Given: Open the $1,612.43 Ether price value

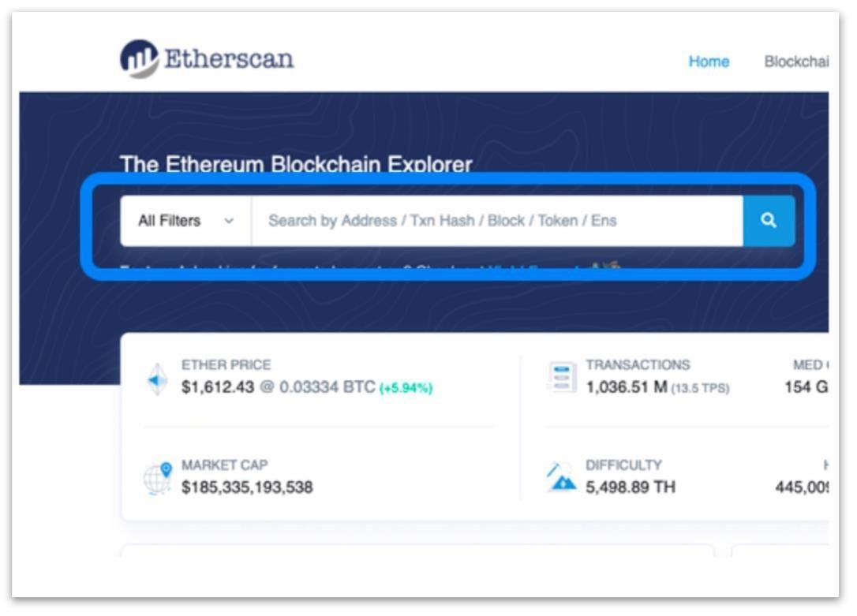Looking at the screenshot, I should [x=218, y=387].
